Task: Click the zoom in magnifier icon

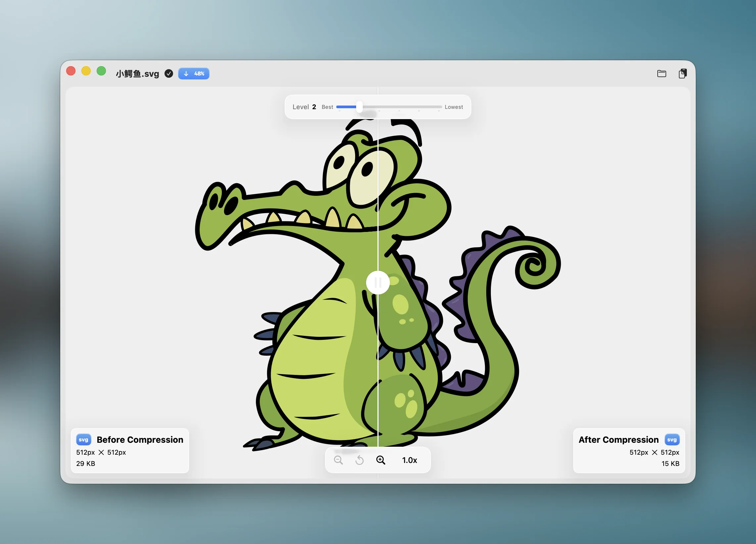Action: [x=381, y=460]
